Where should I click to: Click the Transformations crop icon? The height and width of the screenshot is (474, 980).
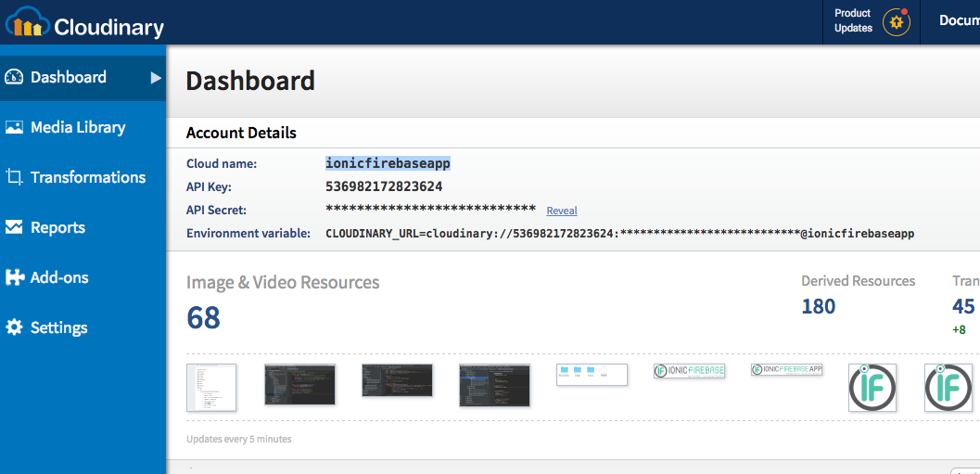coord(14,177)
